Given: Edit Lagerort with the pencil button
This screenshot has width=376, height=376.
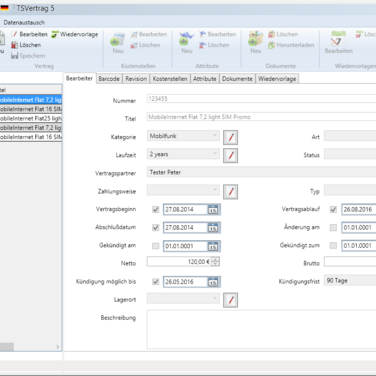Looking at the screenshot, I should click(x=231, y=300).
